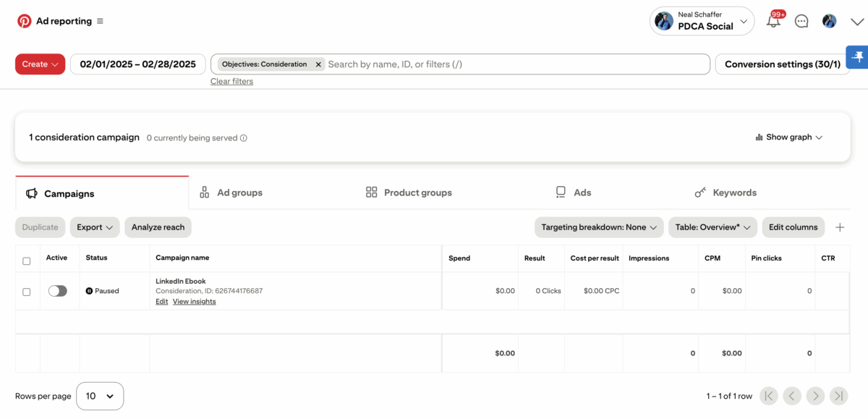
Task: Toggle the LinkedIn Ebook campaign active switch
Action: point(57,291)
